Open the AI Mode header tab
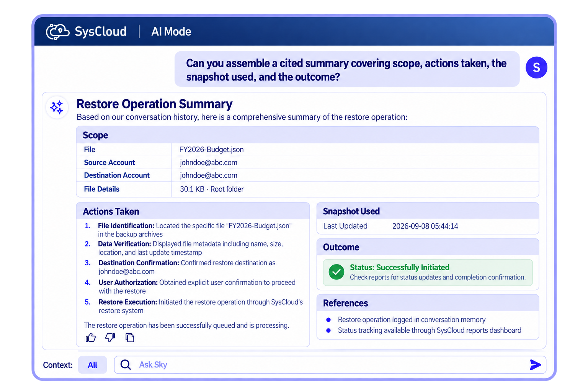588x392 pixels. [171, 31]
